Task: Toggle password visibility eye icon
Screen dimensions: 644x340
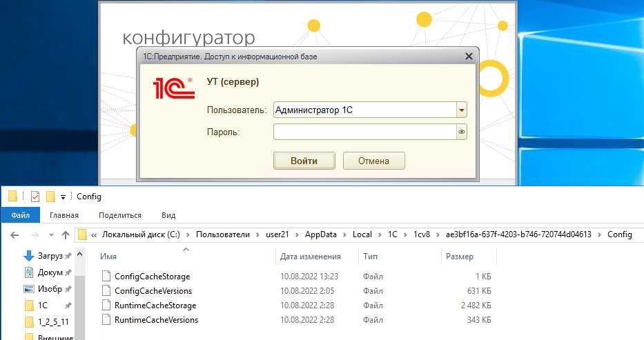Action: pyautogui.click(x=462, y=132)
